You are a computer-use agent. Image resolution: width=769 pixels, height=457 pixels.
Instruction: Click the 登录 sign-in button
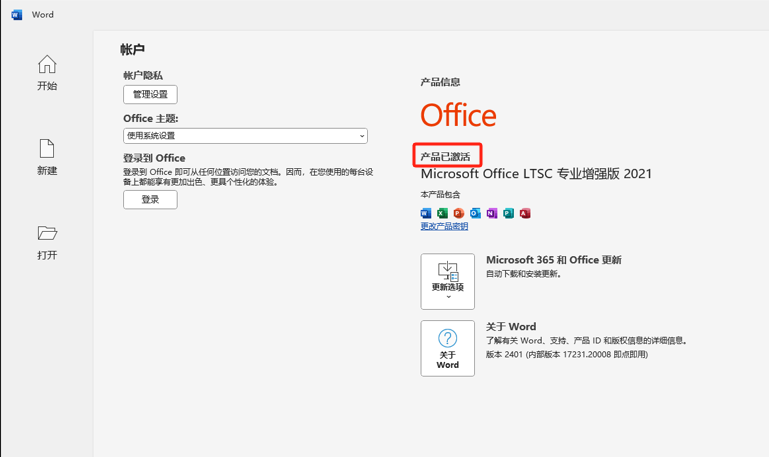[x=150, y=200]
